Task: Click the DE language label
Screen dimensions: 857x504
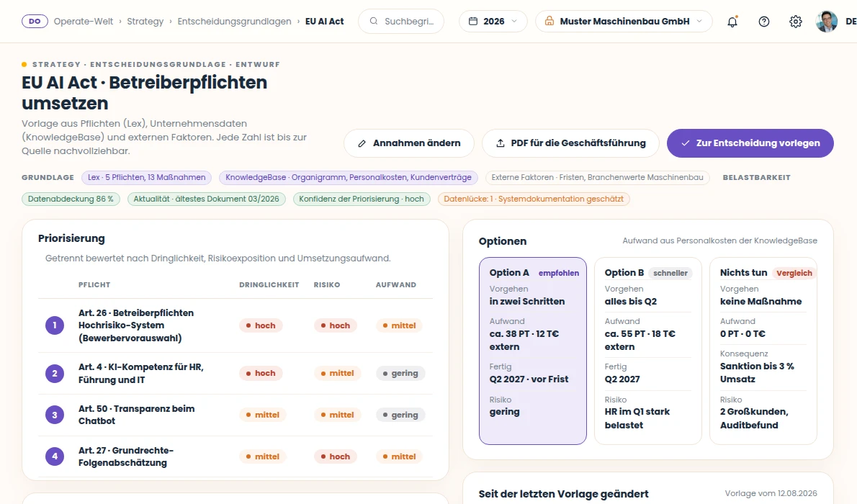Action: click(851, 22)
